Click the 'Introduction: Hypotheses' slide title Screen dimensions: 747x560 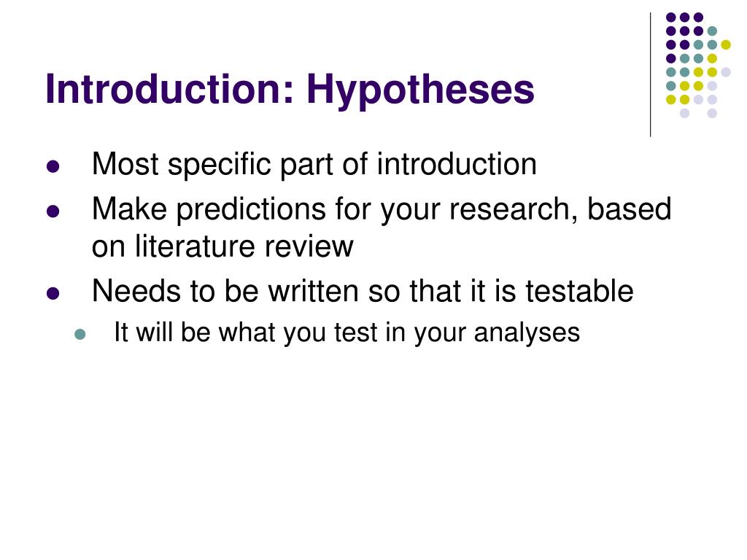(290, 90)
